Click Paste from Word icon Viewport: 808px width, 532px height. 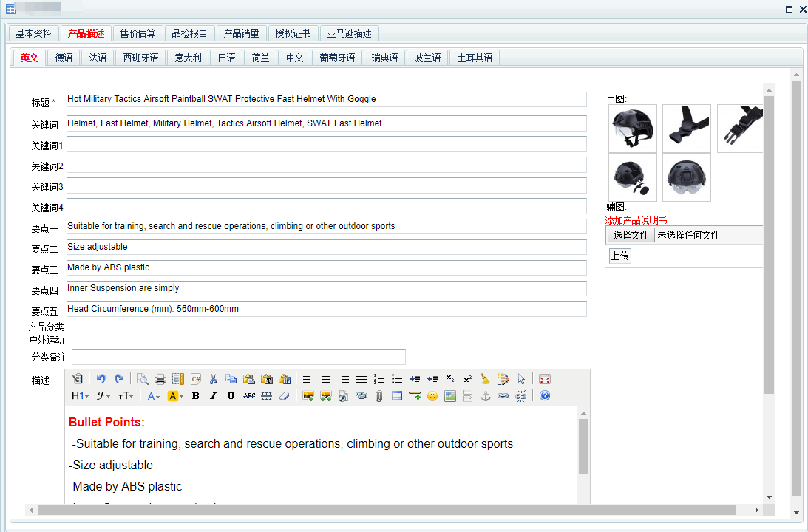point(285,379)
